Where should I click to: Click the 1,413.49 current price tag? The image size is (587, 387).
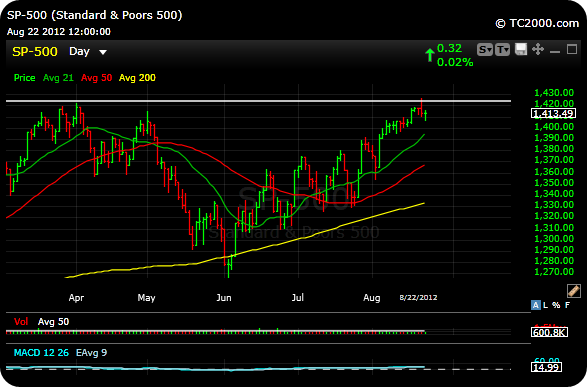point(554,113)
